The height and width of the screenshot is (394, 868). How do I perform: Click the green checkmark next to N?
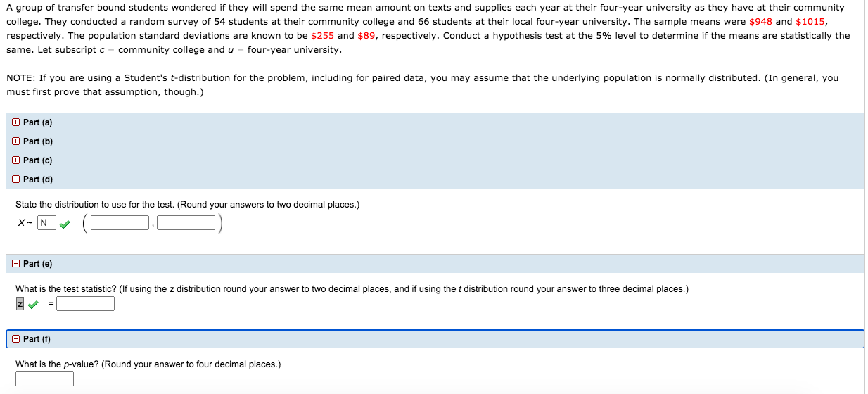(x=65, y=224)
